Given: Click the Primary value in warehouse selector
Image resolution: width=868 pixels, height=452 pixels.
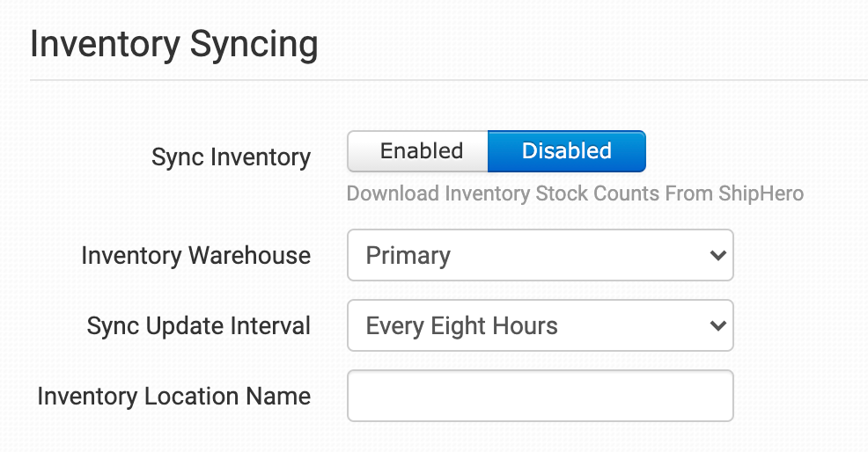Looking at the screenshot, I should (408, 256).
